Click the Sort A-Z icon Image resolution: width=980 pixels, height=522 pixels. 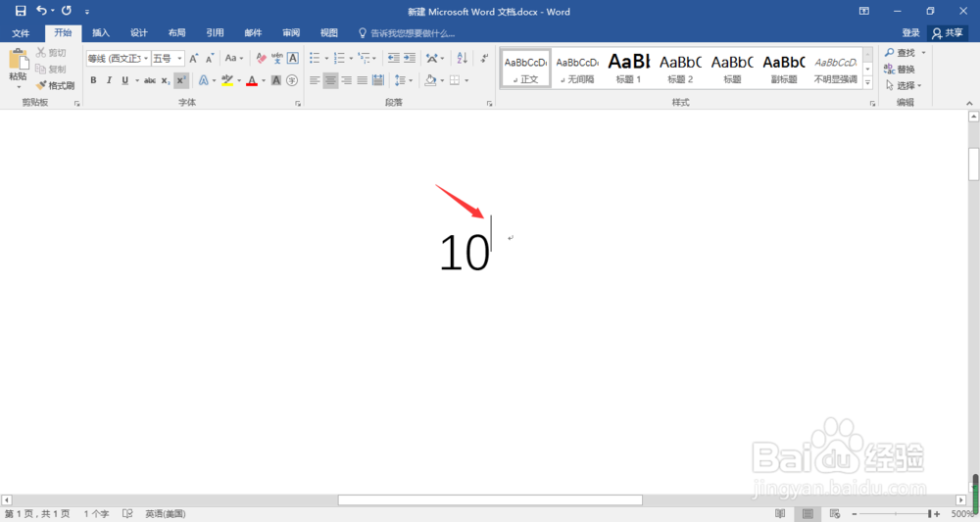[x=462, y=58]
